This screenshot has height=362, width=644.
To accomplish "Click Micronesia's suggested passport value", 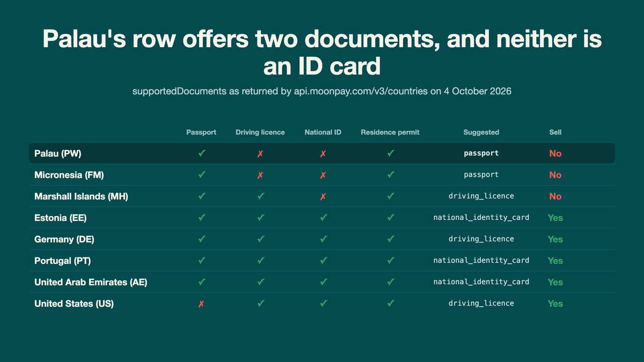I will [x=481, y=175].
